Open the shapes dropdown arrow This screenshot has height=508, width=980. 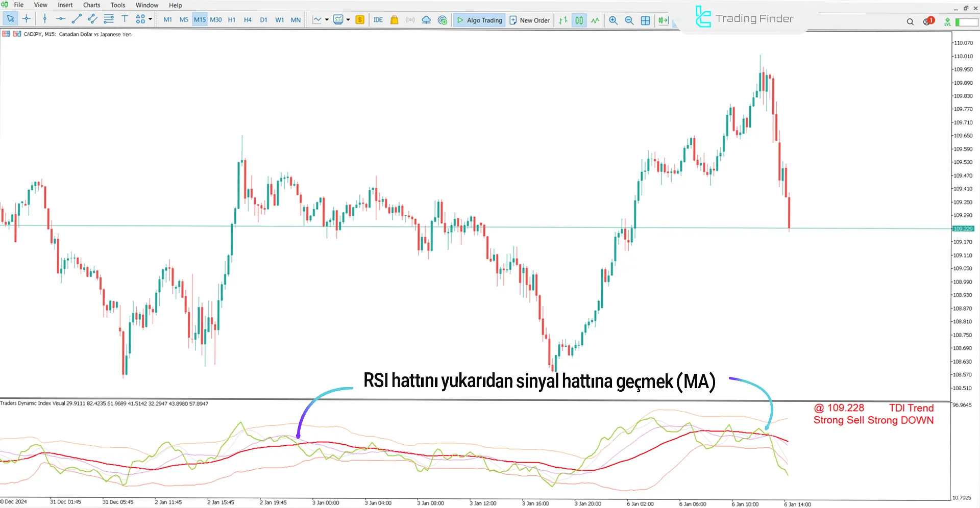[150, 19]
